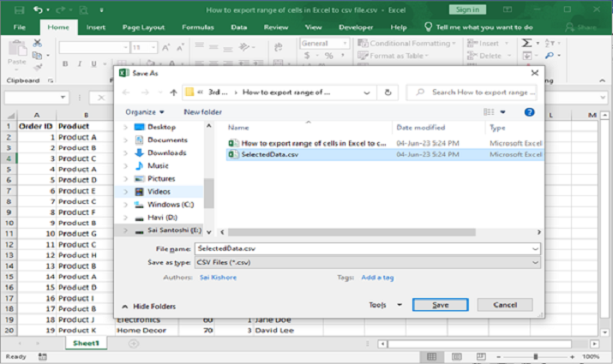Image resolution: width=613 pixels, height=364 pixels.
Task: Click Page Break Preview icon in status bar
Action: (x=481, y=356)
